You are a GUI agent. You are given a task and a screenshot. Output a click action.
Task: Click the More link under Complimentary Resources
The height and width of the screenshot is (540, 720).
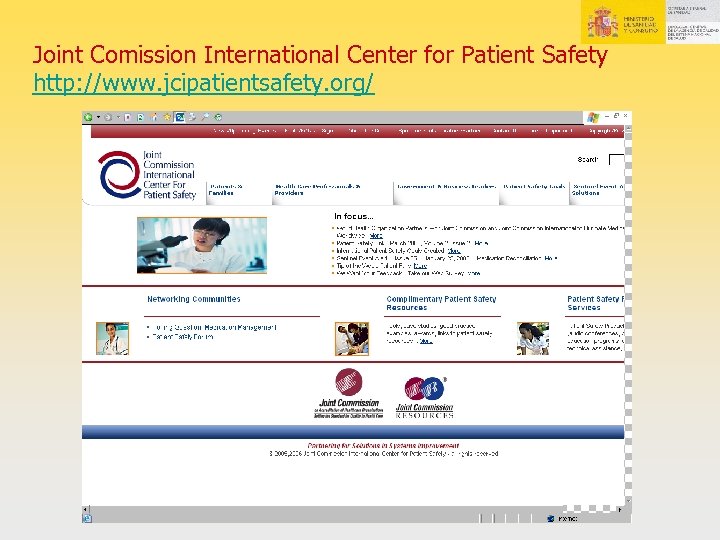click(426, 341)
